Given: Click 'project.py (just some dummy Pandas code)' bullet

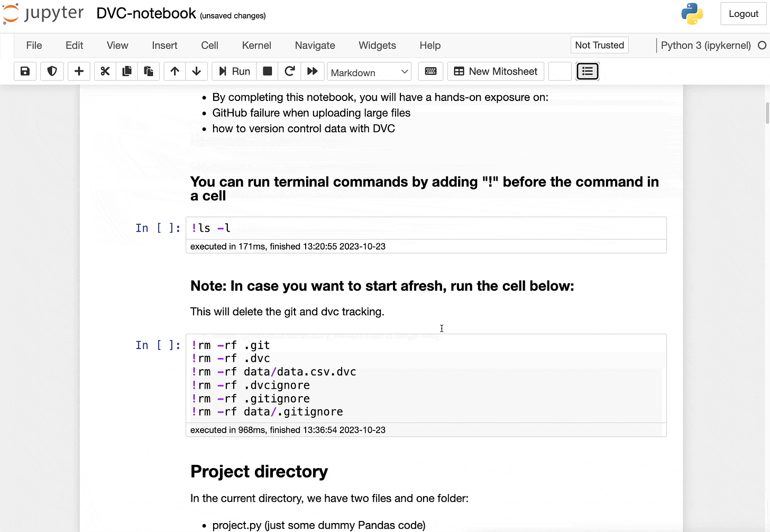Looking at the screenshot, I should 318,525.
